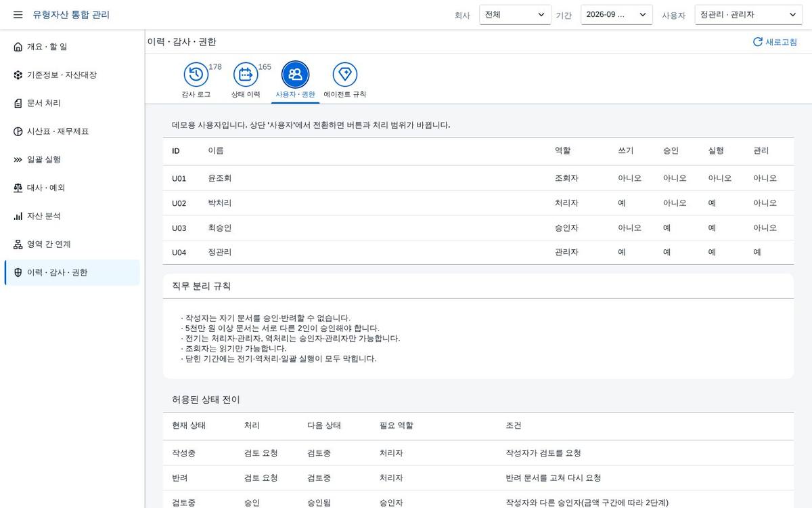Click the rule line about 5천만 원 이상 문서
This screenshot has height=508, width=812.
point(280,329)
